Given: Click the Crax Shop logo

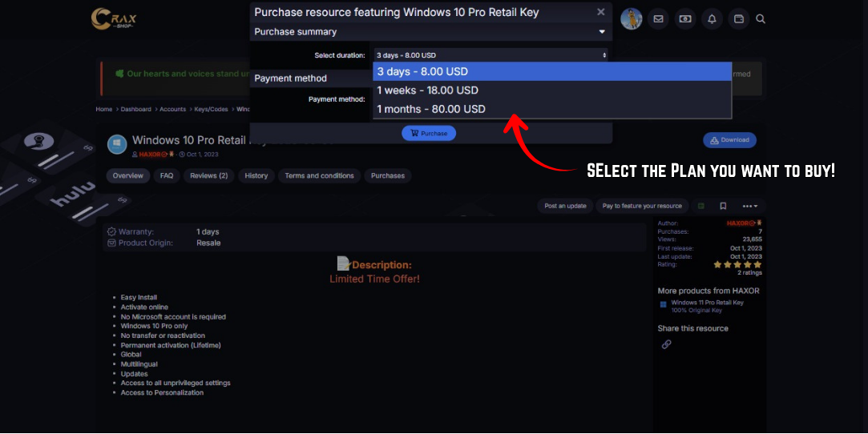Looking at the screenshot, I should point(114,18).
